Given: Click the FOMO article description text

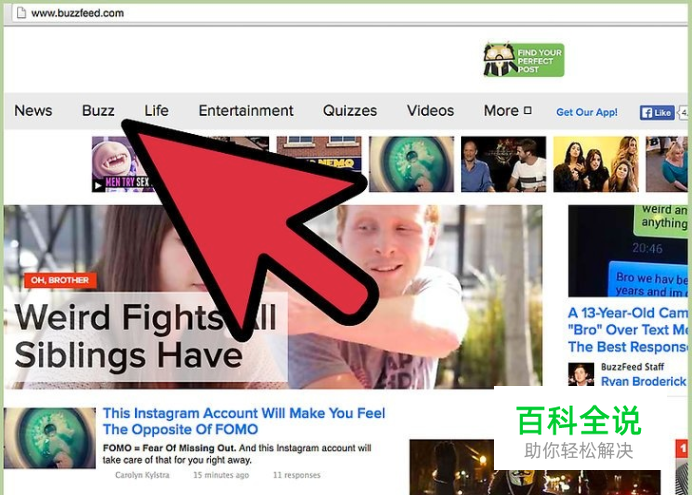Looking at the screenshot, I should [x=237, y=454].
